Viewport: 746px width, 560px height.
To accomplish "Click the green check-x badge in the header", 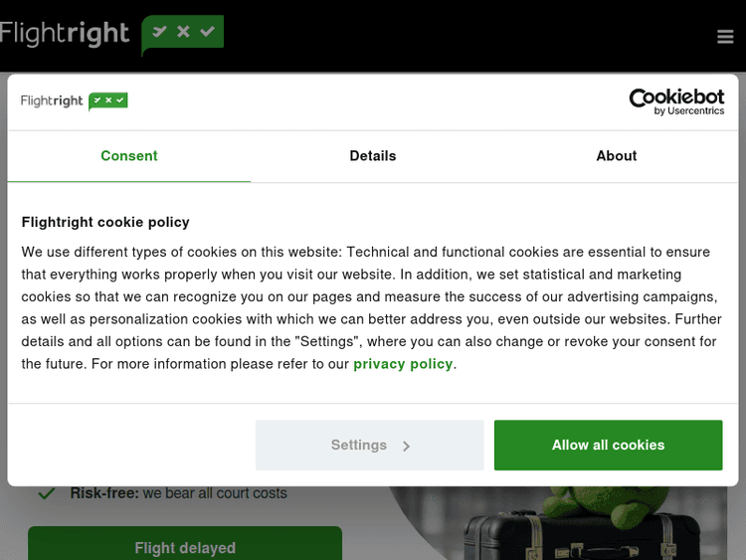I will (x=183, y=33).
